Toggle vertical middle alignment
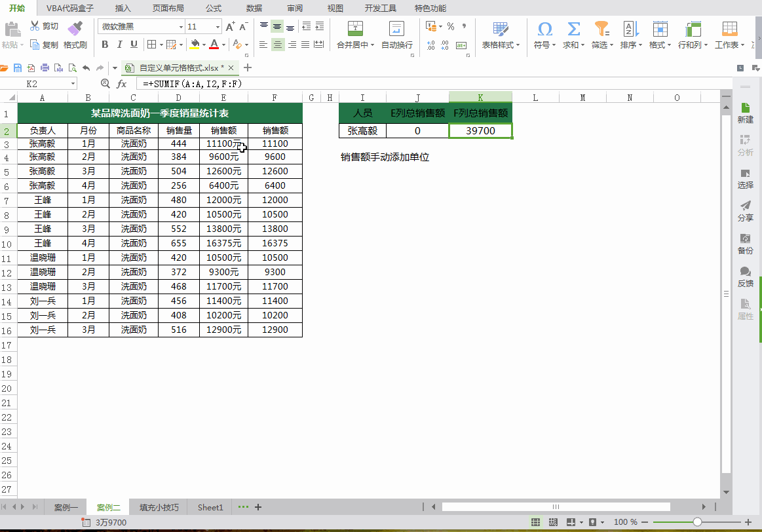This screenshot has height=532, width=762. tap(277, 26)
